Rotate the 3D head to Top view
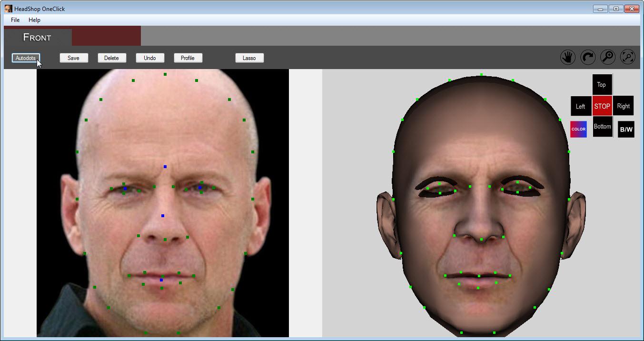Viewport: 644px width, 341px height. (x=602, y=85)
